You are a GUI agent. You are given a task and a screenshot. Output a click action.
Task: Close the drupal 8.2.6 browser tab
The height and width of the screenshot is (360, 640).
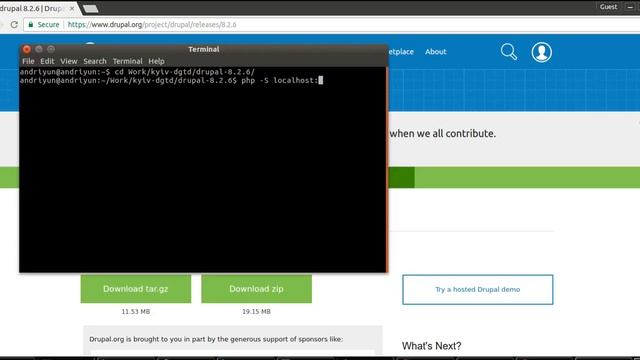[x=72, y=8]
